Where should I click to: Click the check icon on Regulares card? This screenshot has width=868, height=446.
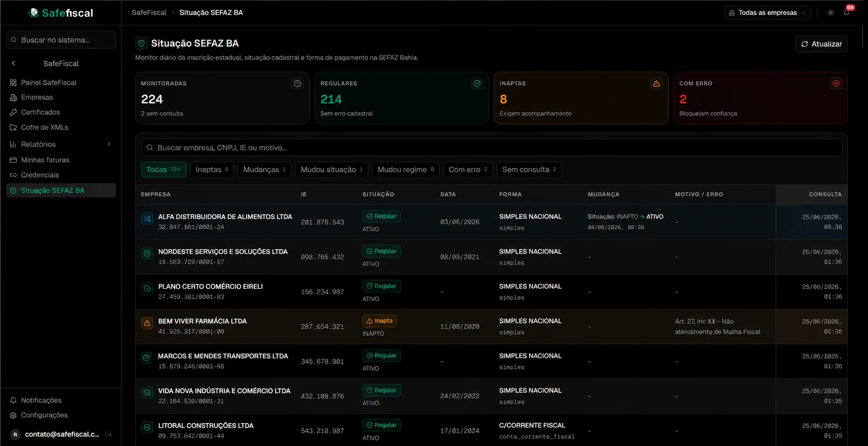pos(477,84)
